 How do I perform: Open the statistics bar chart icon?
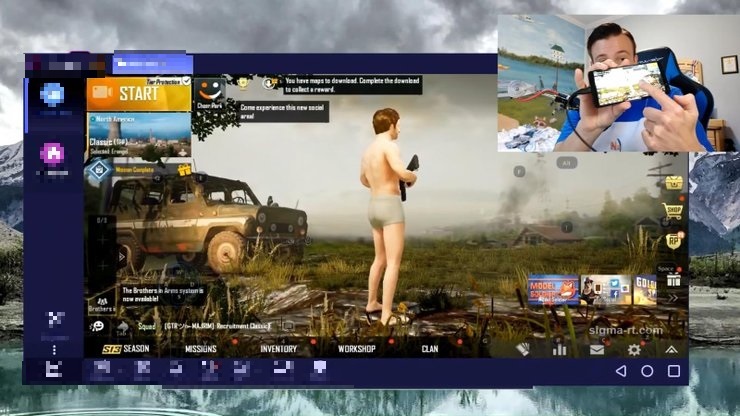point(559,349)
